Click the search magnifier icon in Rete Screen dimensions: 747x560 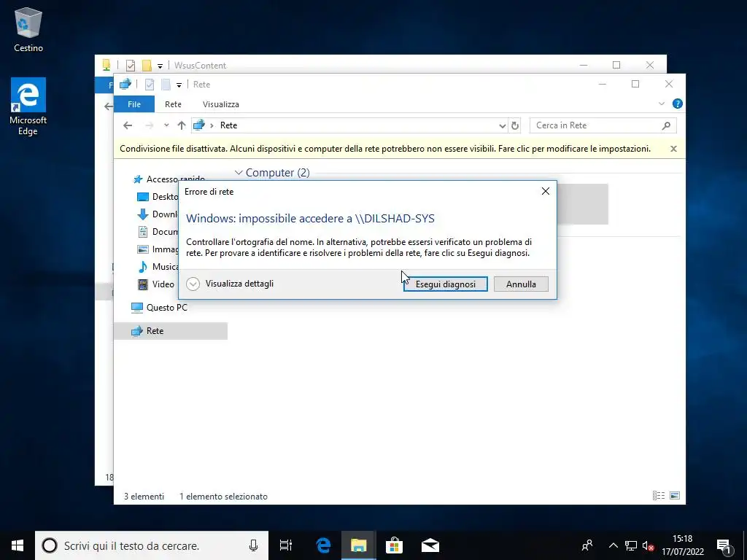(666, 125)
